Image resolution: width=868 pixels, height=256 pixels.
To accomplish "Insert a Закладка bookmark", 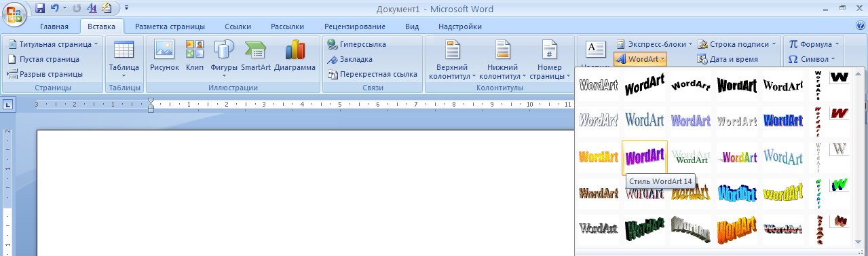I will coord(350,59).
